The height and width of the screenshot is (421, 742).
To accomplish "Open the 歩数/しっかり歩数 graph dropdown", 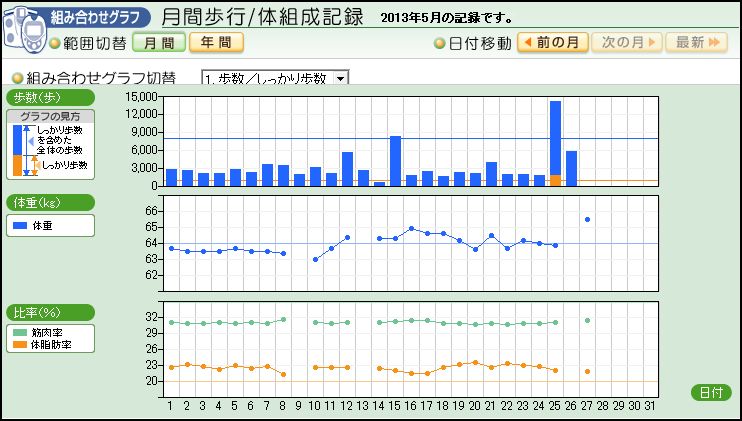I will point(275,78).
